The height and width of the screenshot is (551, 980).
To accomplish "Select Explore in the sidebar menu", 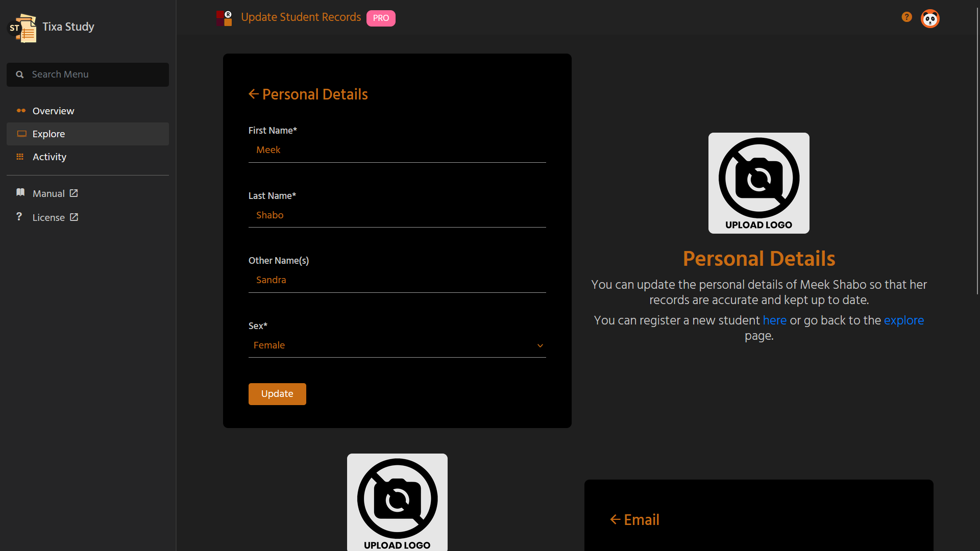I will (x=88, y=134).
